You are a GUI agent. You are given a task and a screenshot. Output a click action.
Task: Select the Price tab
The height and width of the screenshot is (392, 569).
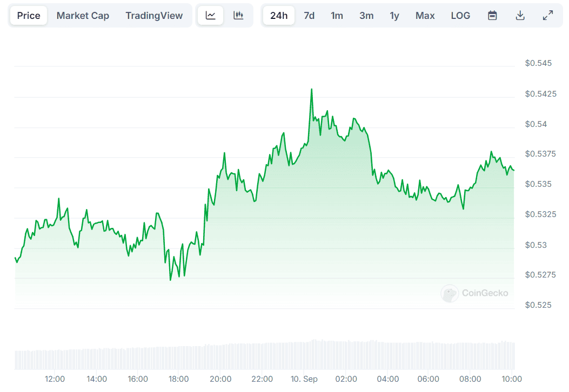tap(29, 16)
